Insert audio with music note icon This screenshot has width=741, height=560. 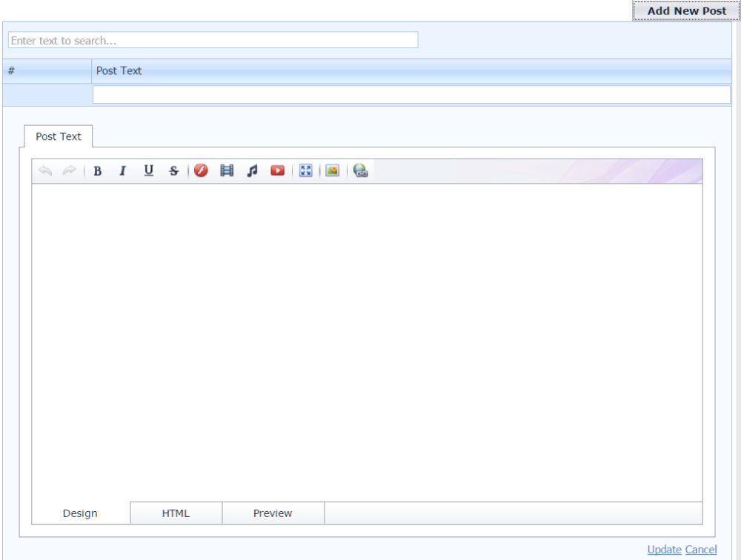tap(253, 170)
